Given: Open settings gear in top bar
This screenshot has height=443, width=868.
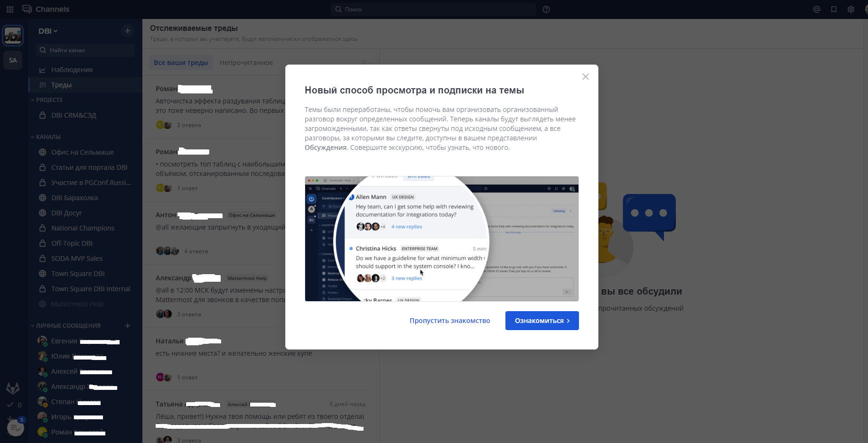Looking at the screenshot, I should [x=851, y=9].
